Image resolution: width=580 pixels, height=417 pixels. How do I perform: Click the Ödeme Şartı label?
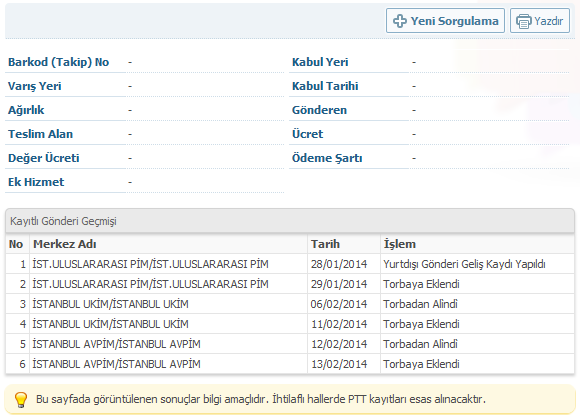[327, 158]
